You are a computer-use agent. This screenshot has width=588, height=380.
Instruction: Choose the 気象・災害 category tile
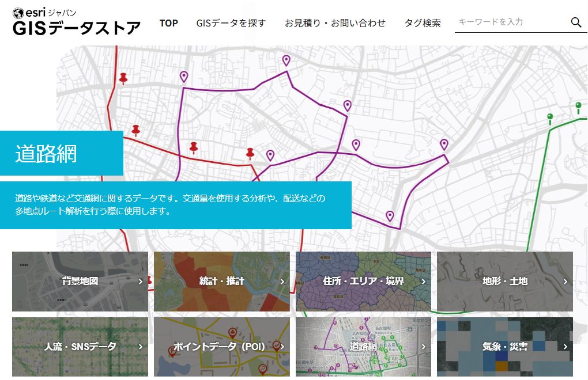[504, 347]
